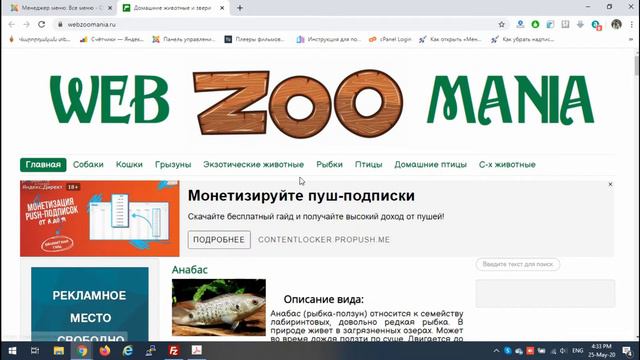
Task: Select the Домашние животные и звери tab
Action: coord(172,8)
